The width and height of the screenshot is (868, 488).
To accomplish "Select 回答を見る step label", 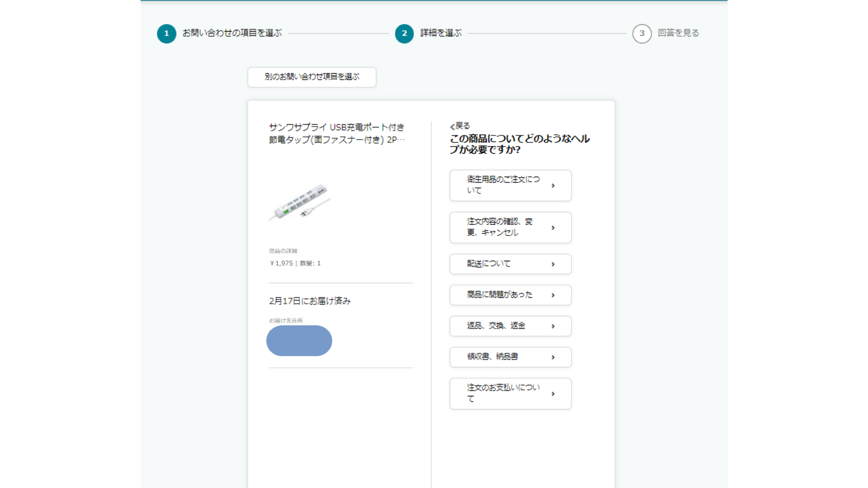I will pos(678,33).
